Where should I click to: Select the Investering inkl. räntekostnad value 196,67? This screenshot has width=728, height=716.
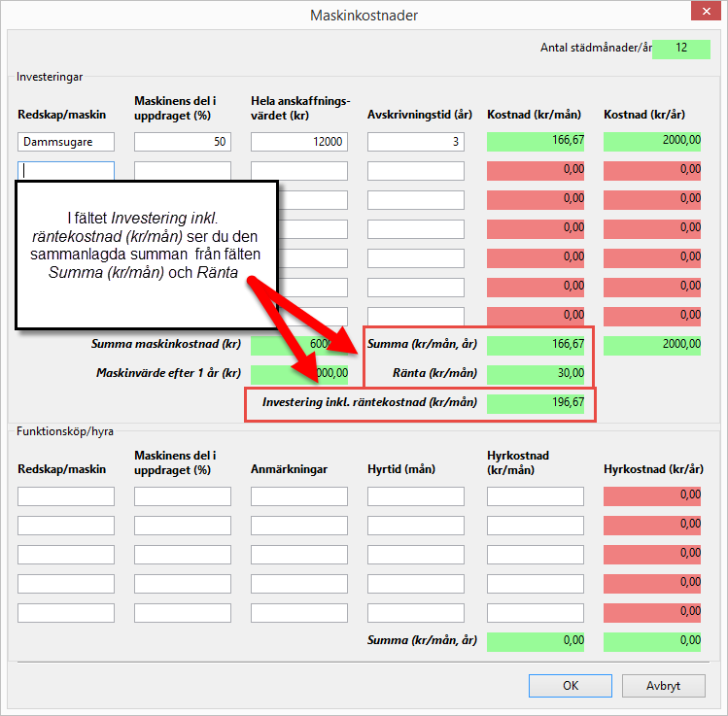click(x=537, y=402)
